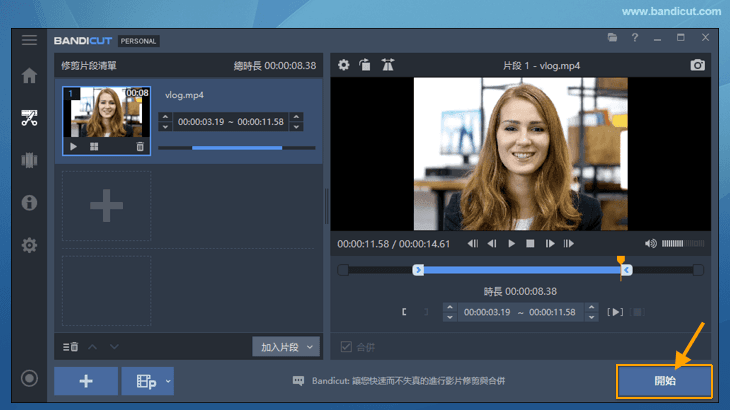Add file with blue plus button
730x410 pixels.
(86, 381)
